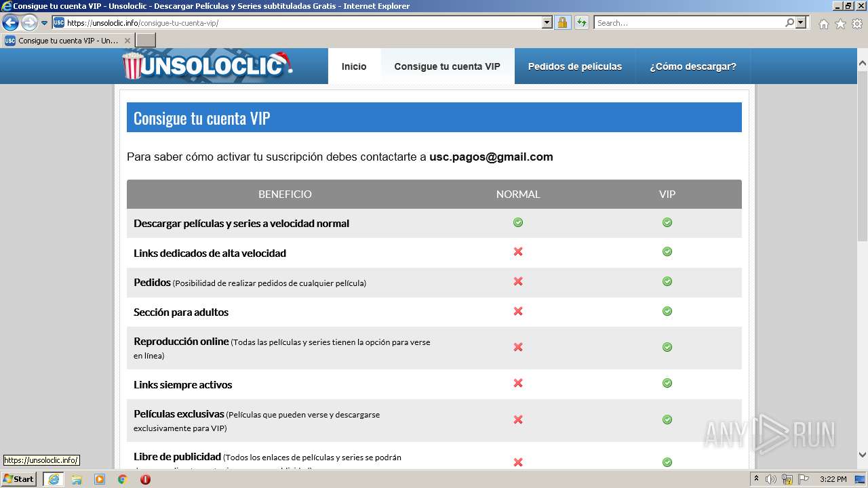Click the NORMAL column header
The image size is (868, 488).
[518, 194]
